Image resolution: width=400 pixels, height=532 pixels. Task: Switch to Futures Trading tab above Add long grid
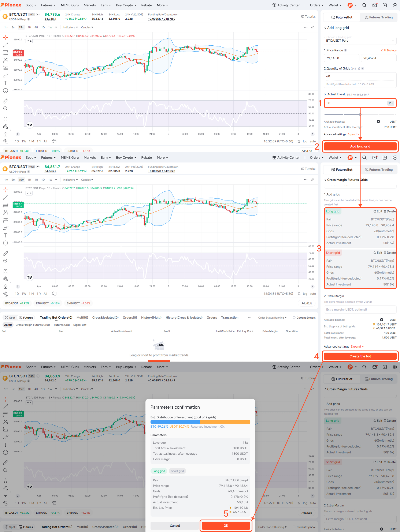click(379, 17)
